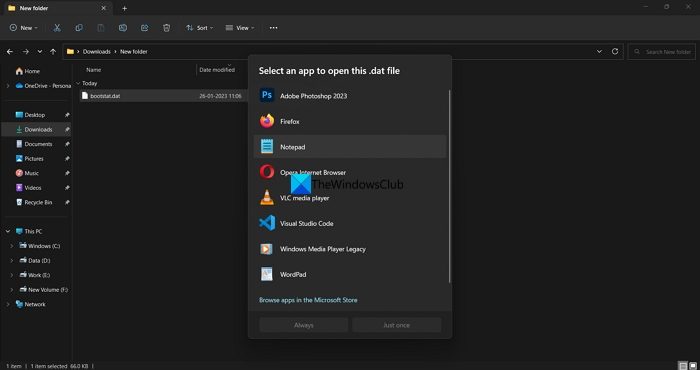Click the Just once button
Viewport: 700px width, 370px height.
[396, 325]
